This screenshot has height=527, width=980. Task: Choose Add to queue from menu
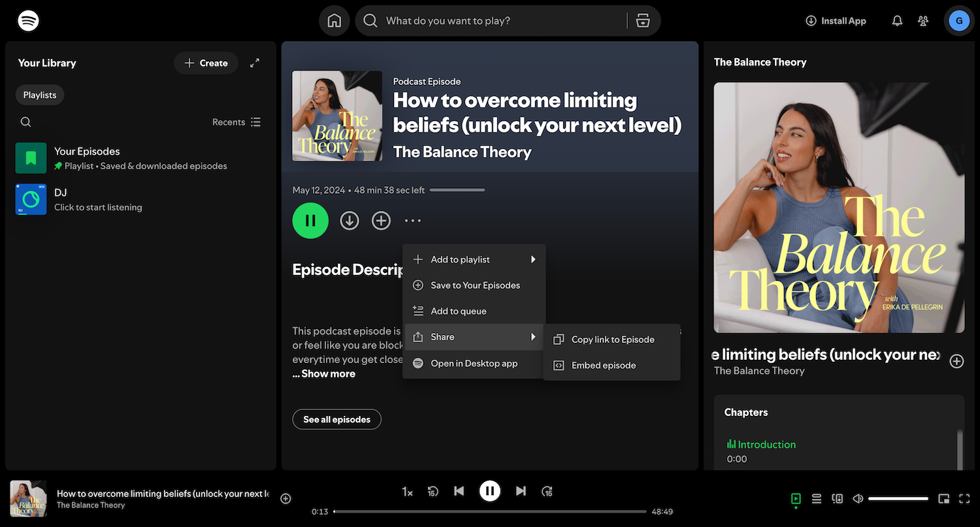point(459,311)
